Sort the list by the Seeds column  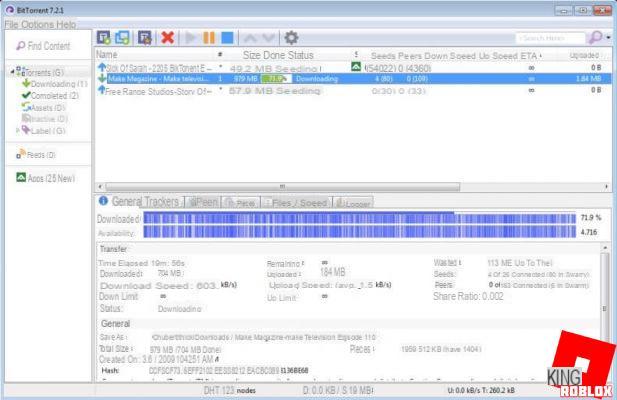coord(383,56)
